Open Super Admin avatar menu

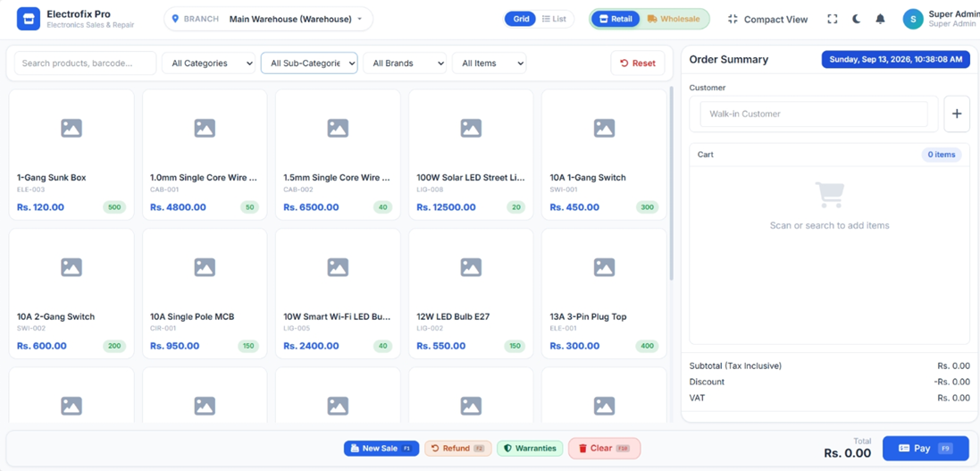pos(913,19)
